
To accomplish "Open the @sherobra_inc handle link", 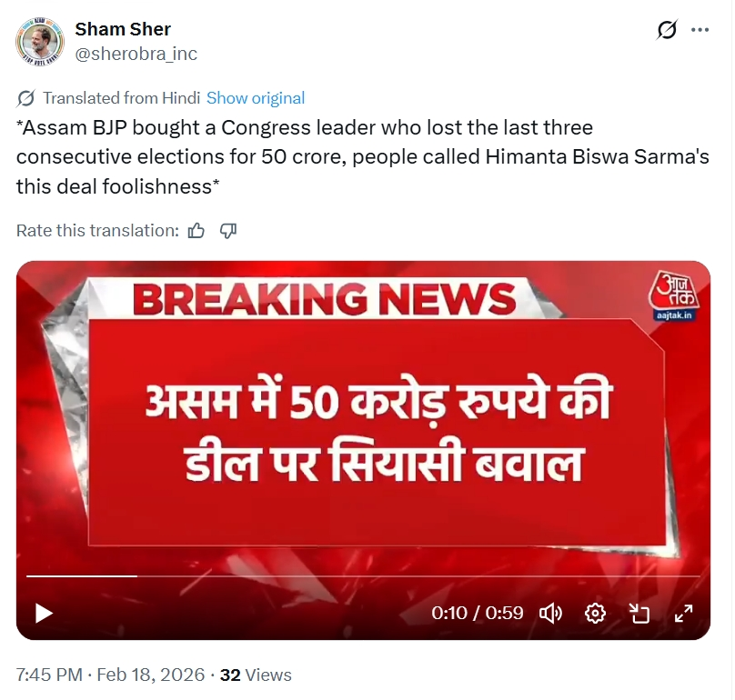I will (x=136, y=54).
